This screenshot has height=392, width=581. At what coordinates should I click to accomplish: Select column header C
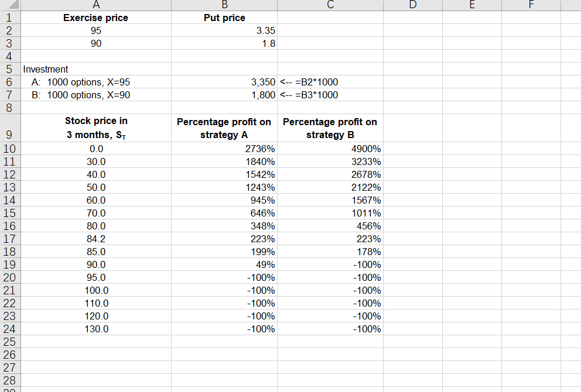click(330, 5)
